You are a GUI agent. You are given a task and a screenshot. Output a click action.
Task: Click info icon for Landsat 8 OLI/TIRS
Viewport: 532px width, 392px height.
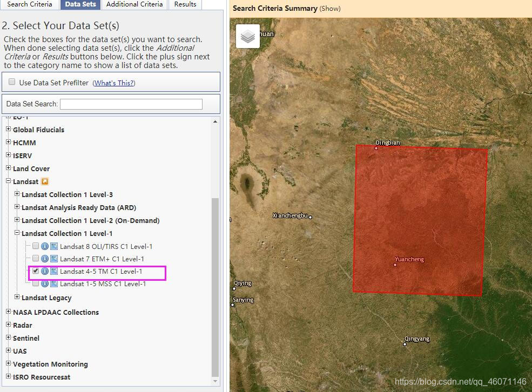pos(45,247)
